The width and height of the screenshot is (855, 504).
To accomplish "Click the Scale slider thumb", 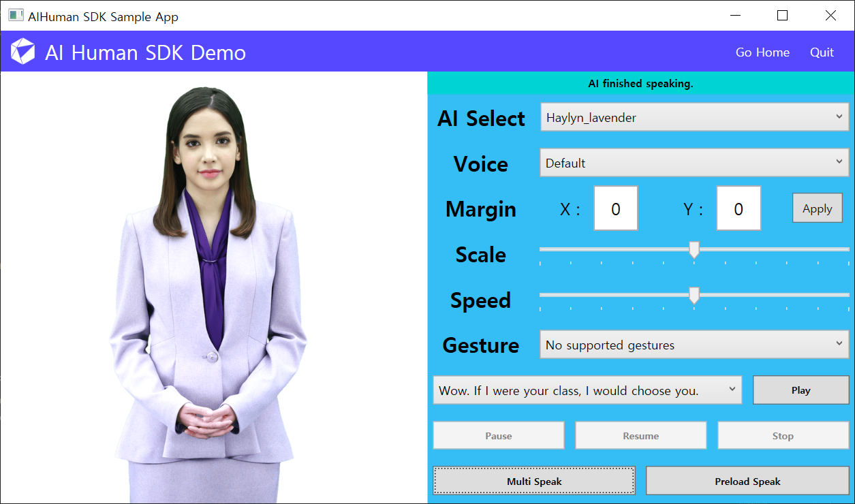I will click(x=694, y=250).
